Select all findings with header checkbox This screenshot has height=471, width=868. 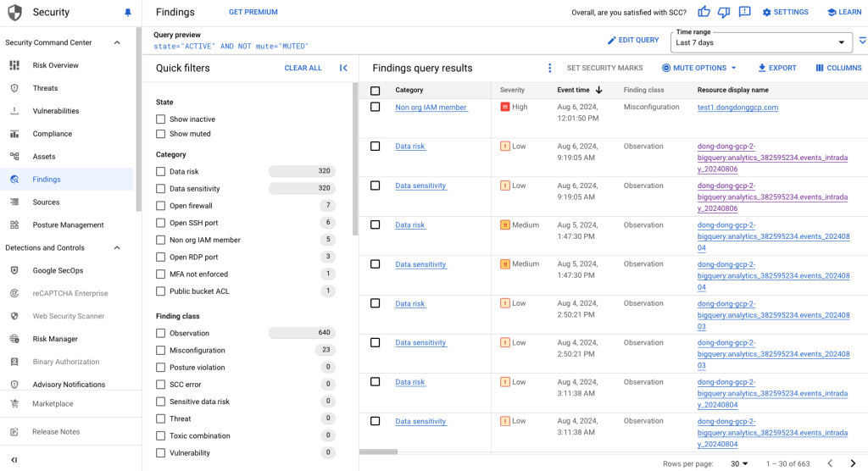coord(376,90)
